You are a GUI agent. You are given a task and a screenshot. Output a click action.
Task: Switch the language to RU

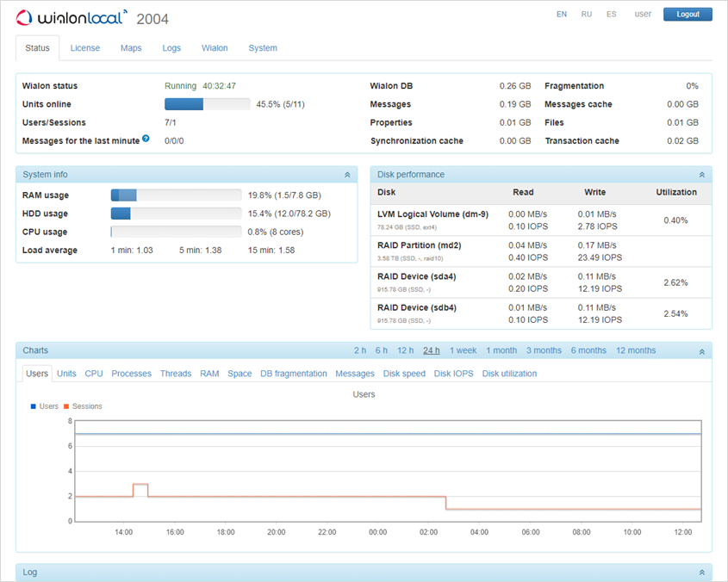tap(586, 15)
